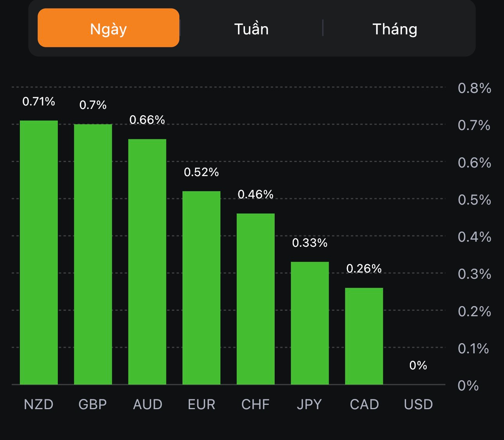504x440 pixels.
Task: Click the 0.8% axis label
Action: pyautogui.click(x=474, y=88)
